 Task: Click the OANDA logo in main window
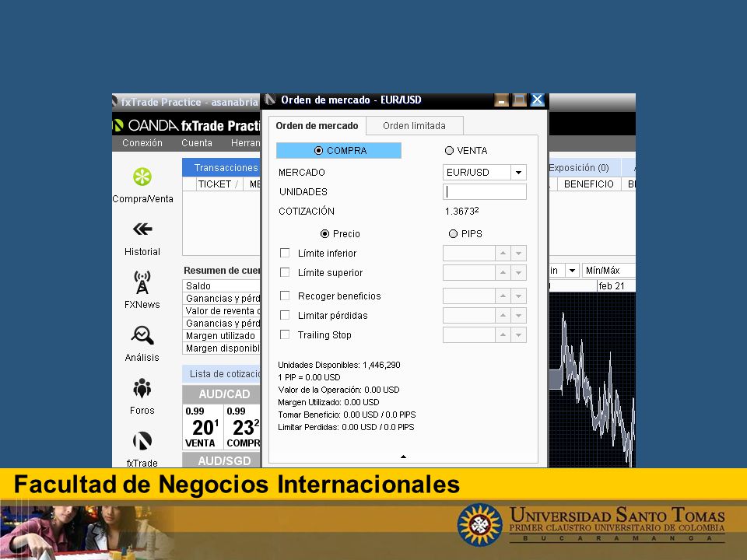[146, 125]
